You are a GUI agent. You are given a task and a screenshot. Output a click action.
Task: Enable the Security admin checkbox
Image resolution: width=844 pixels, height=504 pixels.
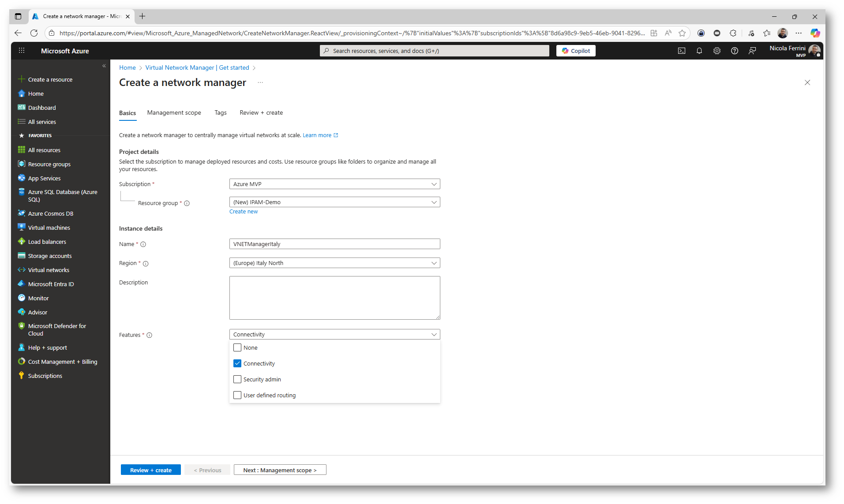click(x=237, y=379)
